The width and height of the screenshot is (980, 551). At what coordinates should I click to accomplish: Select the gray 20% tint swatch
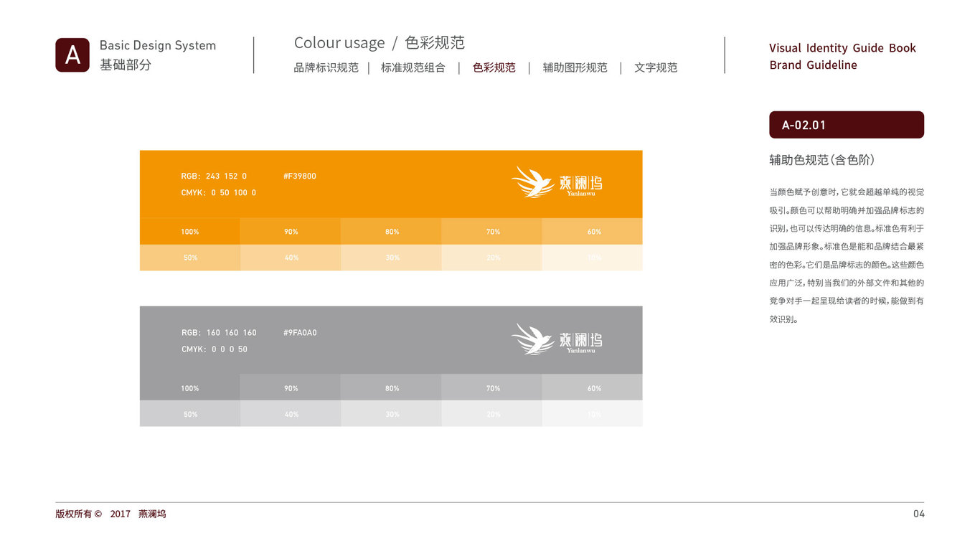pyautogui.click(x=491, y=413)
